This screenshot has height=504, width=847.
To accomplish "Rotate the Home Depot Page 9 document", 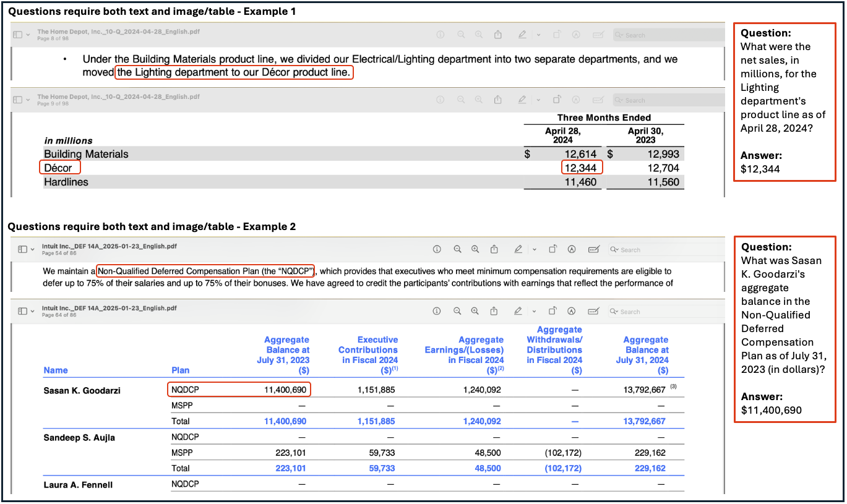I will tap(556, 100).
